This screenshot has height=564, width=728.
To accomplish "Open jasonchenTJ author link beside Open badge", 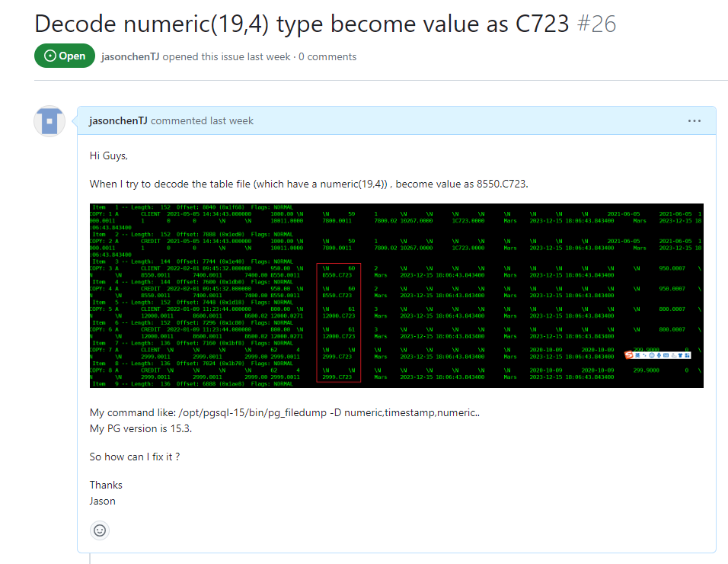I will point(130,56).
